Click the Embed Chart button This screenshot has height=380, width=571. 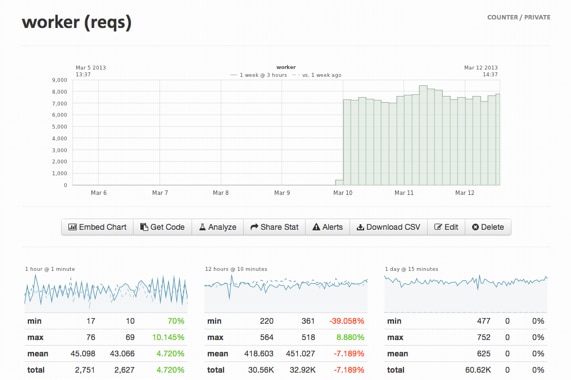pyautogui.click(x=97, y=227)
